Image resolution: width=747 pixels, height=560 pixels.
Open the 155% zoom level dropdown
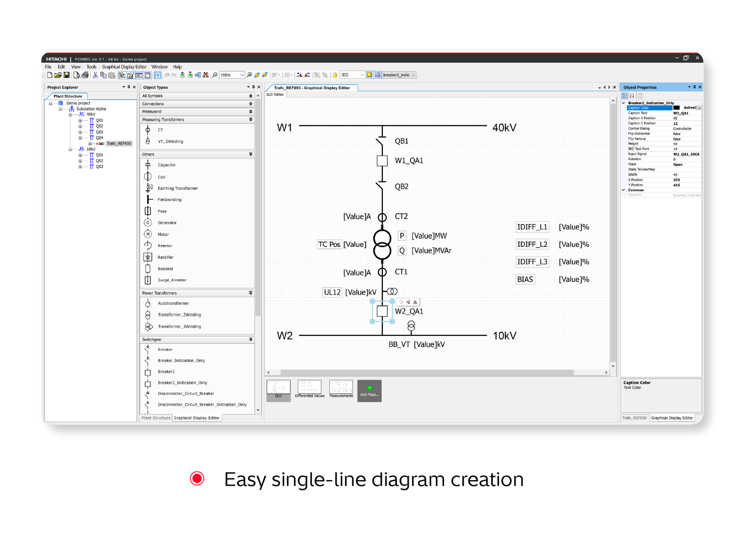point(241,75)
